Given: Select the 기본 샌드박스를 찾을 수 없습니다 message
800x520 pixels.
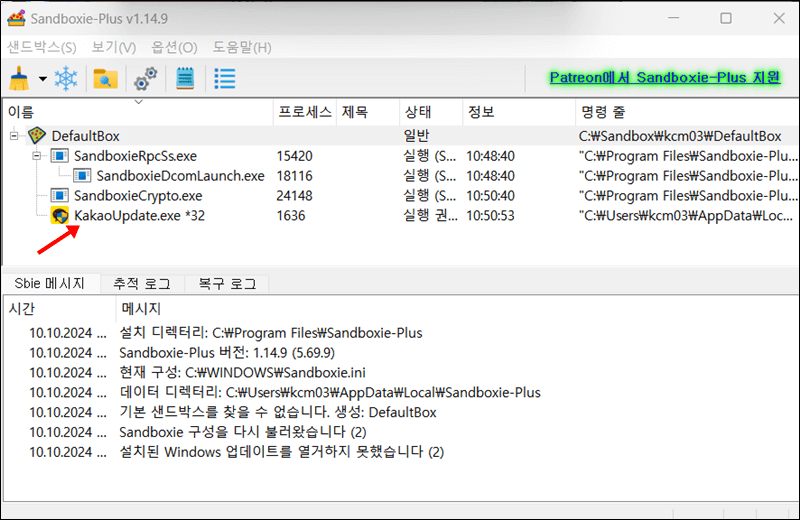Looking at the screenshot, I should [x=278, y=412].
